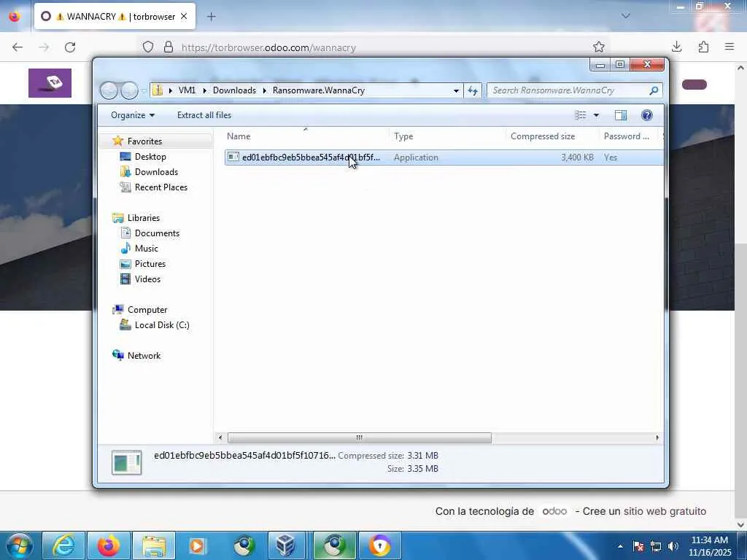Click Cree un sitio web gratuito link

click(x=644, y=511)
